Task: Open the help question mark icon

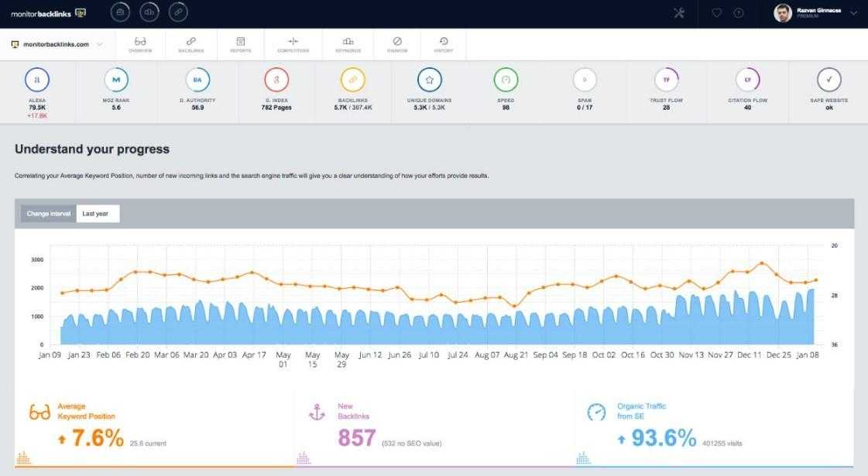Action: coord(738,13)
